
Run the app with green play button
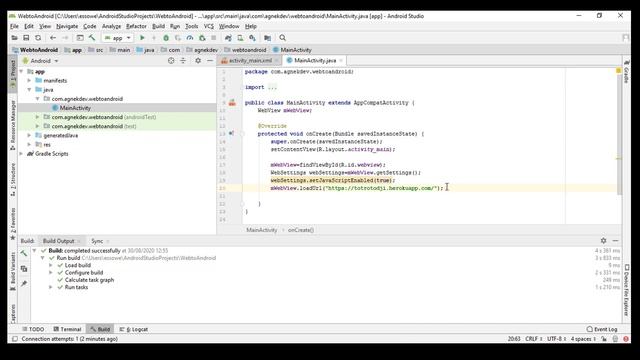pos(142,38)
